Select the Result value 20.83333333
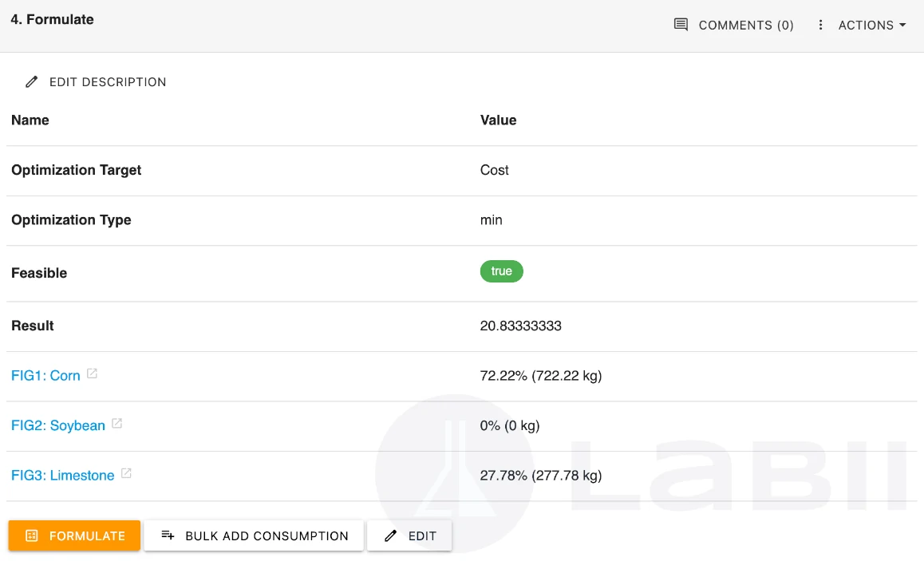Screen dimensions: 924x561 [x=521, y=326]
